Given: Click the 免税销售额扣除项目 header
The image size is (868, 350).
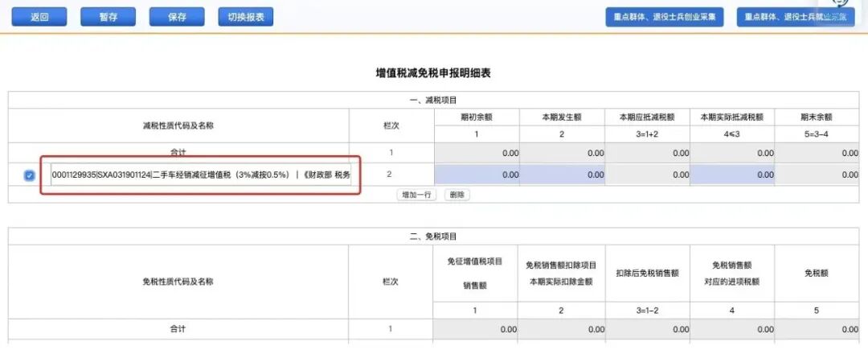Looking at the screenshot, I should click(x=561, y=274).
